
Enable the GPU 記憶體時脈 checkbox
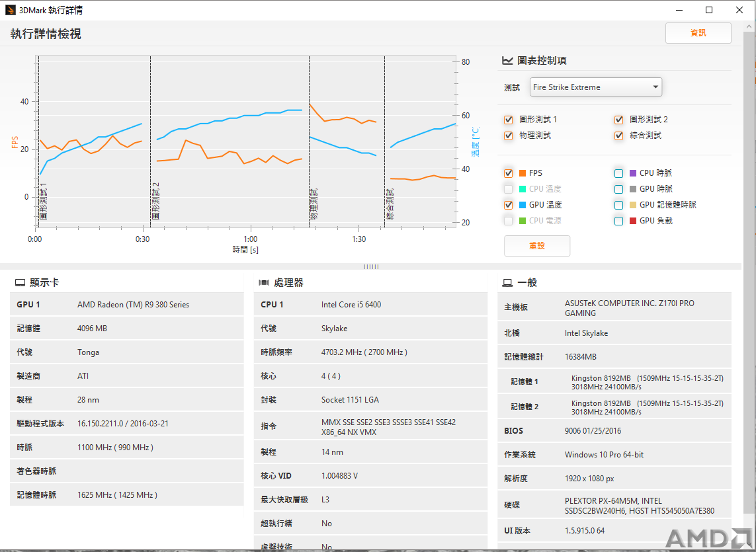(x=619, y=205)
